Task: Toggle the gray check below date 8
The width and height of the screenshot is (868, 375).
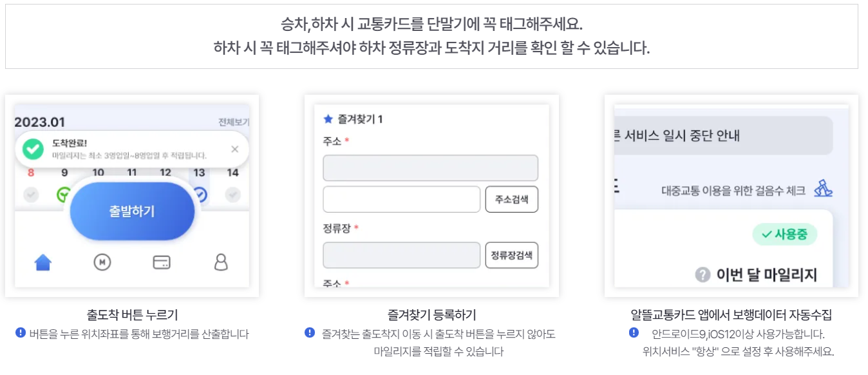Action: tap(31, 194)
